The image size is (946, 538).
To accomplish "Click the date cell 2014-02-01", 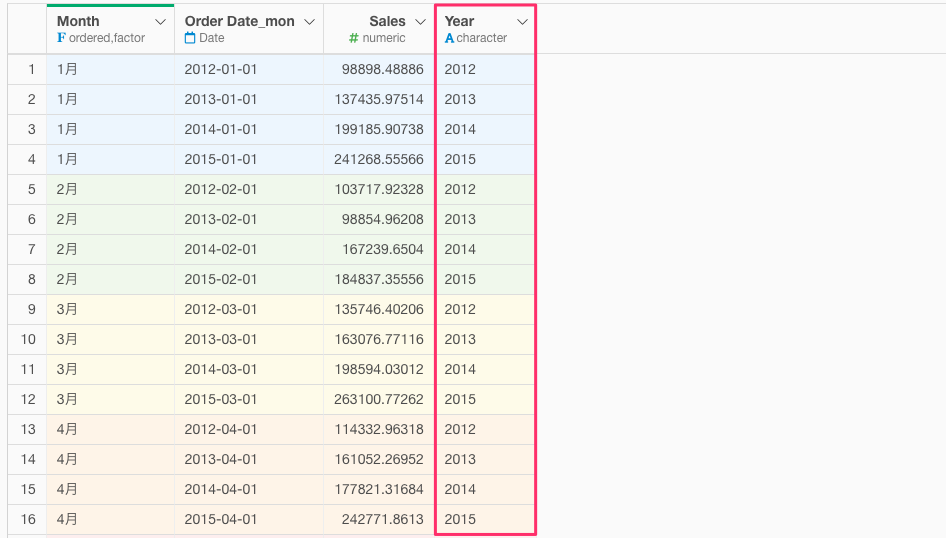I will click(x=221, y=249).
